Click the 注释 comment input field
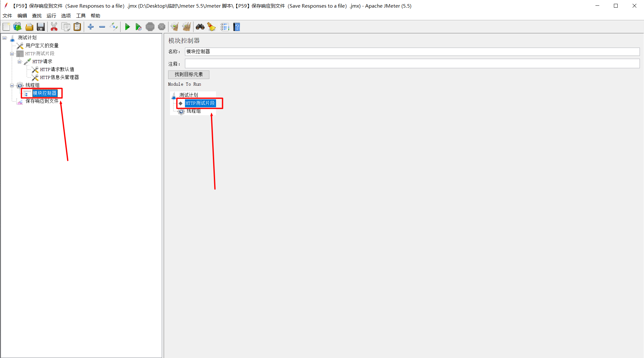 pos(412,64)
